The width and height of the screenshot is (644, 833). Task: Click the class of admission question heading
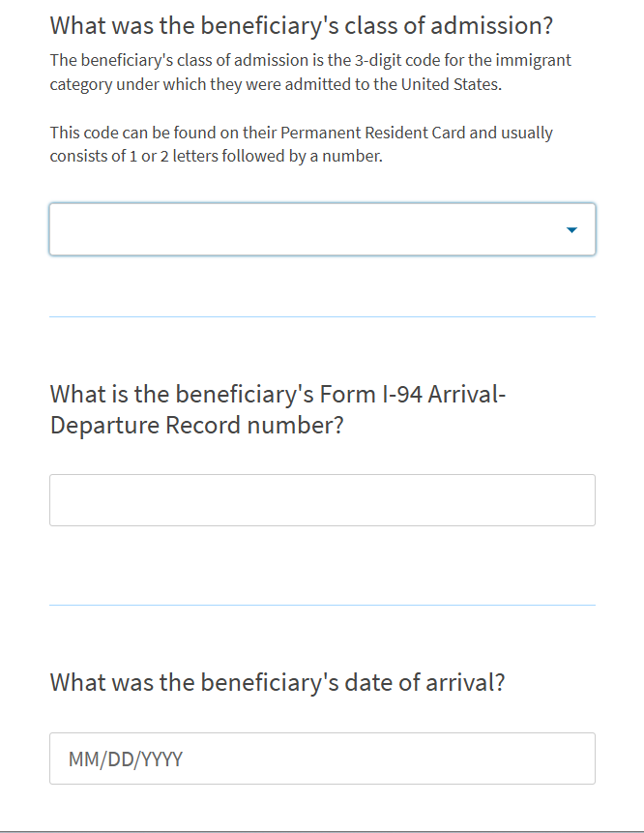point(302,25)
